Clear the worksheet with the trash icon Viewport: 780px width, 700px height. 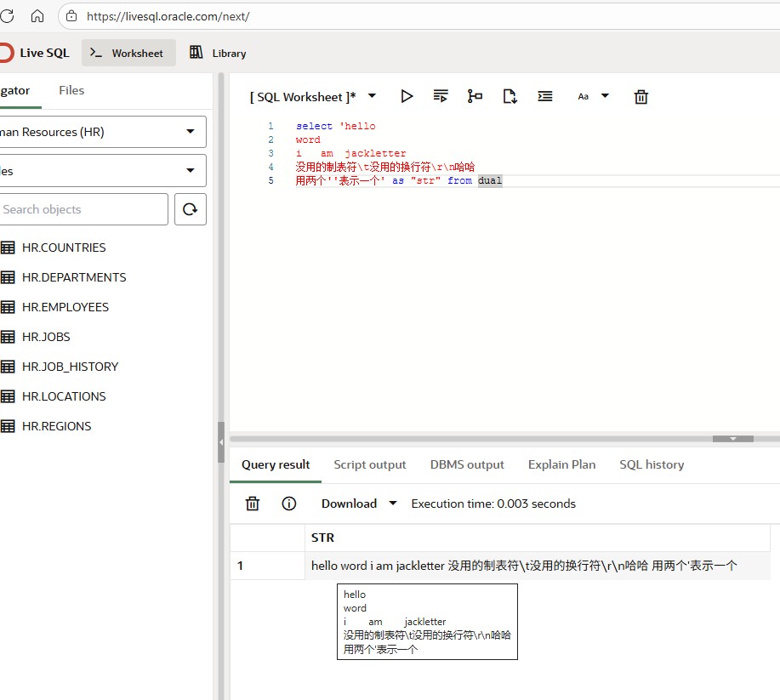click(x=641, y=97)
